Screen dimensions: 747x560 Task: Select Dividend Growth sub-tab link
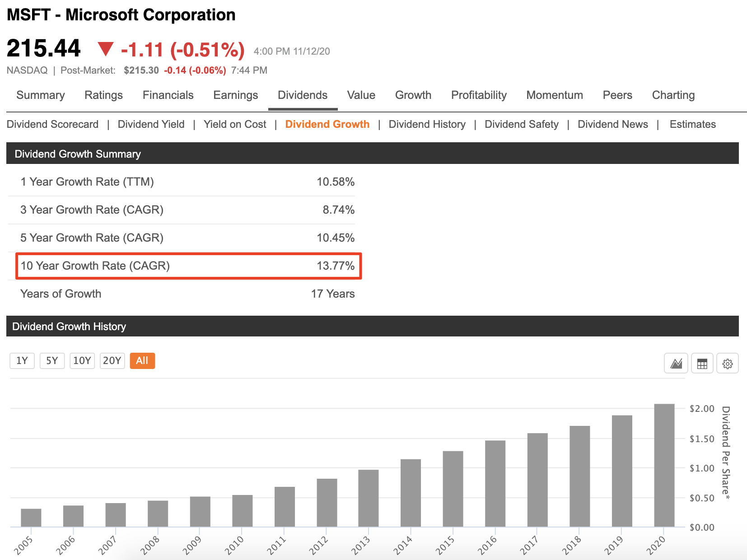(327, 124)
